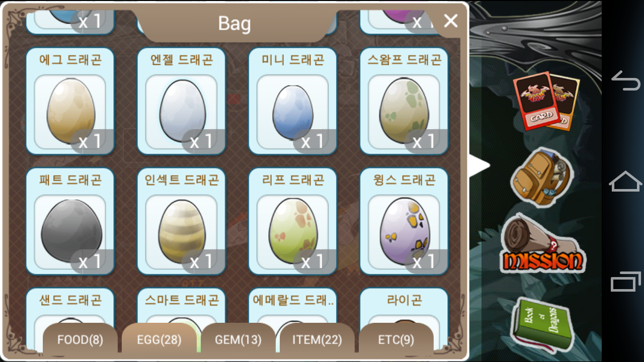This screenshot has width=644, height=362.
Task: Switch to the ITEM(22) tab
Action: click(317, 340)
